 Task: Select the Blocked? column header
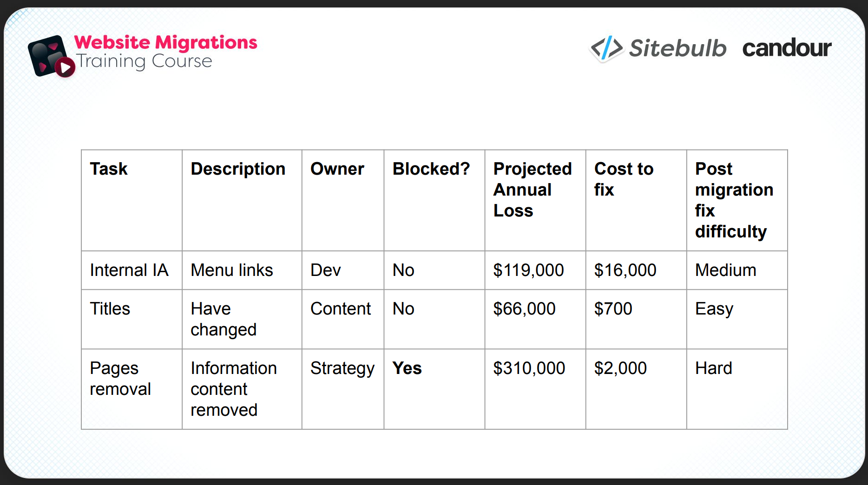point(431,169)
